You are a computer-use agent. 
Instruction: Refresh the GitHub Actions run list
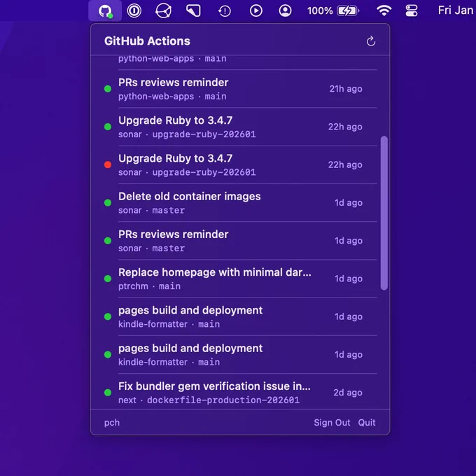click(371, 41)
